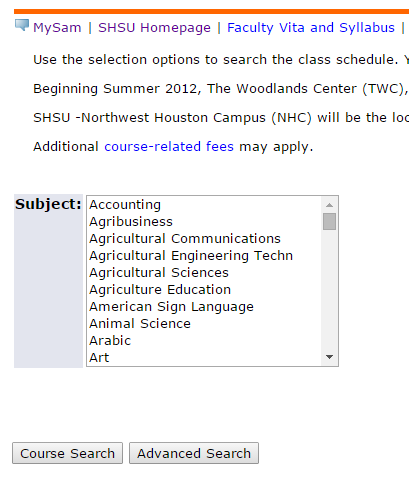Go to SHSU Homepage link
409x478 pixels.
pos(154,28)
